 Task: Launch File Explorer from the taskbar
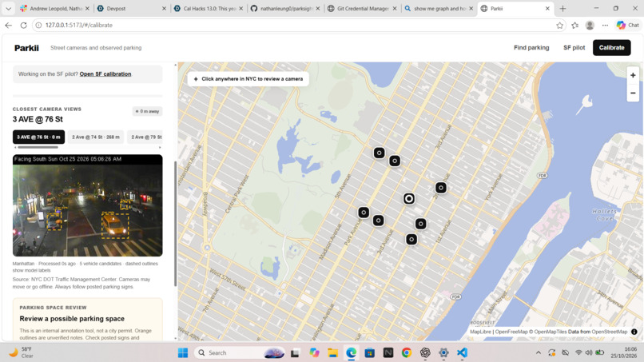click(x=332, y=352)
